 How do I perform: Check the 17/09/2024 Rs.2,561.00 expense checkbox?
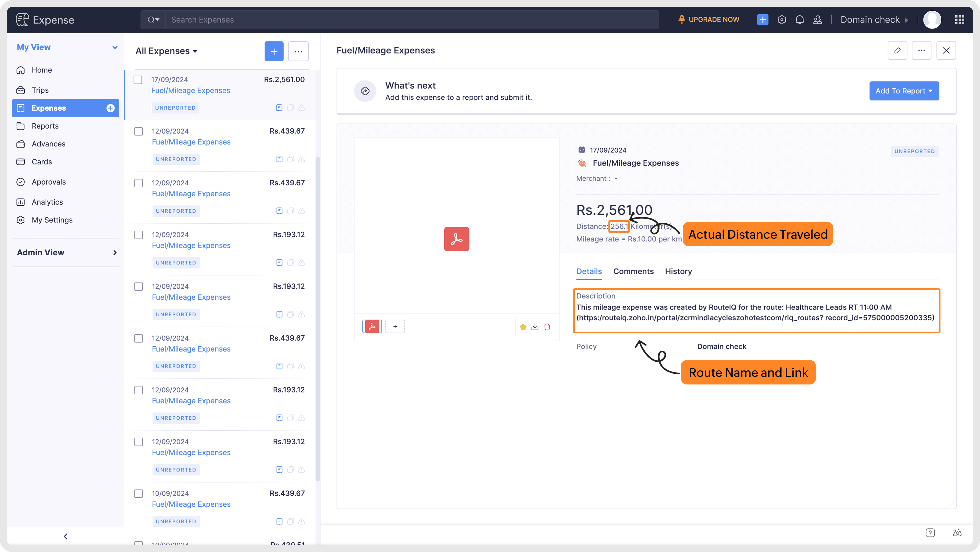138,80
